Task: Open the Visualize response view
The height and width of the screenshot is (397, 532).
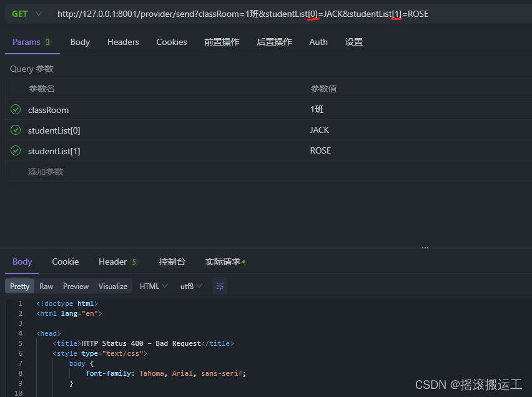Action: pos(112,285)
